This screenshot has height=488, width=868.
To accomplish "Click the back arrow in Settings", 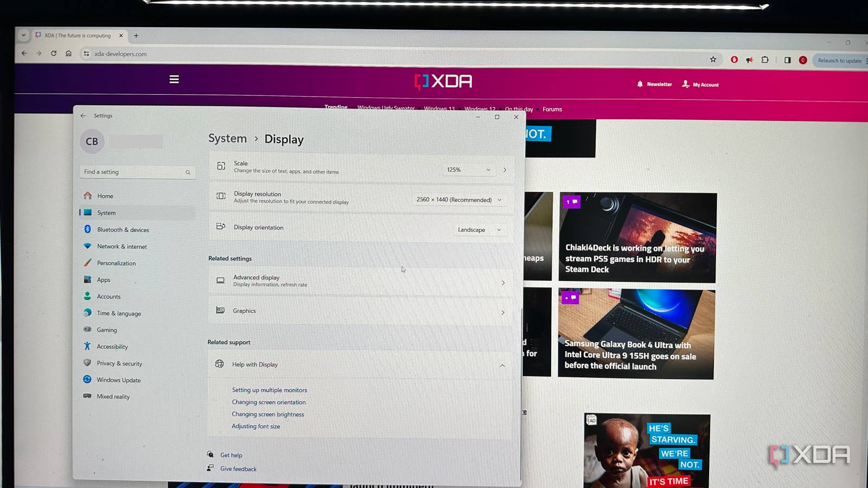I will 83,115.
